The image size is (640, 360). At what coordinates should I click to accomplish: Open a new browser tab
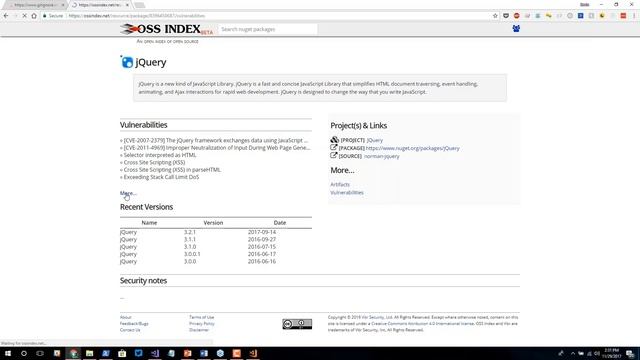coord(140,5)
